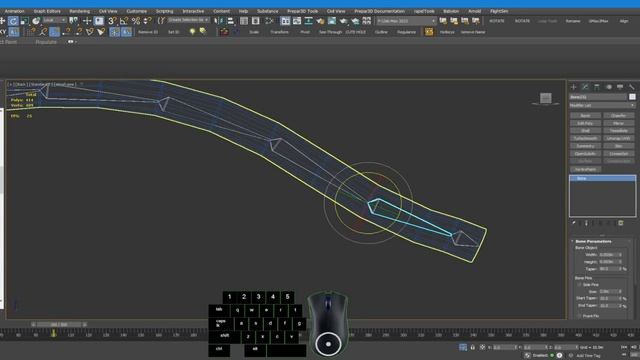Open the Motion command panel tab
Image resolution: width=640 pixels, height=360 pixels.
coord(609,87)
